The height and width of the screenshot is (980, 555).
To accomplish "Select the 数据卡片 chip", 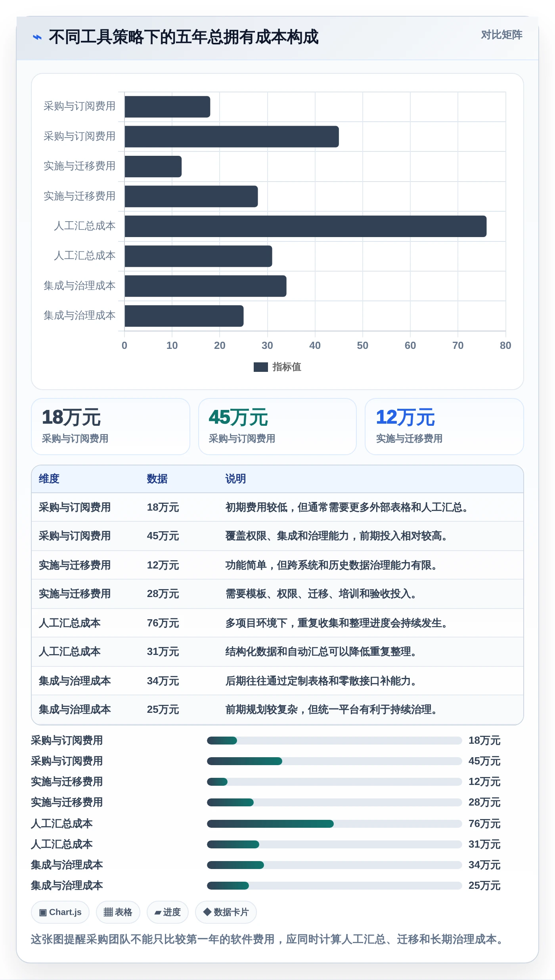I will point(226,912).
